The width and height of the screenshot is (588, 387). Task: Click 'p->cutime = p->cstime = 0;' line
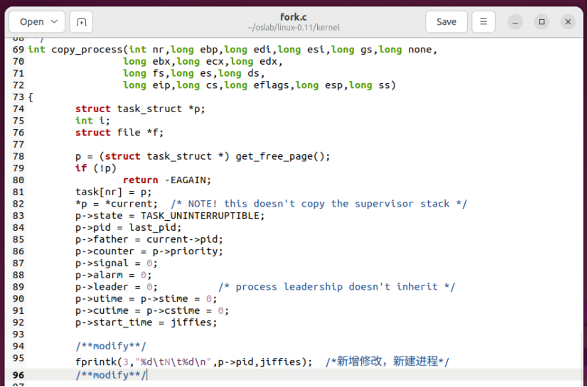tap(152, 311)
